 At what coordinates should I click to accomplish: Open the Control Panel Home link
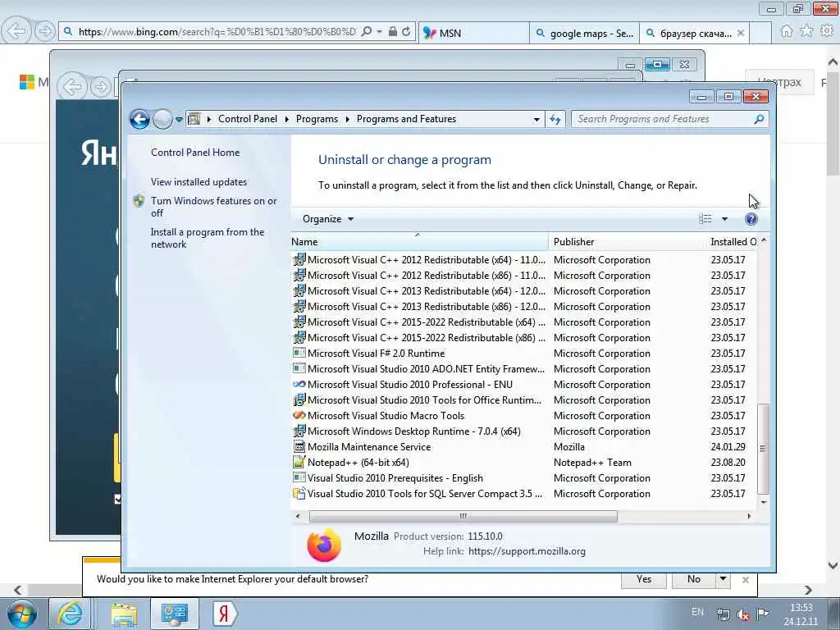click(x=195, y=152)
